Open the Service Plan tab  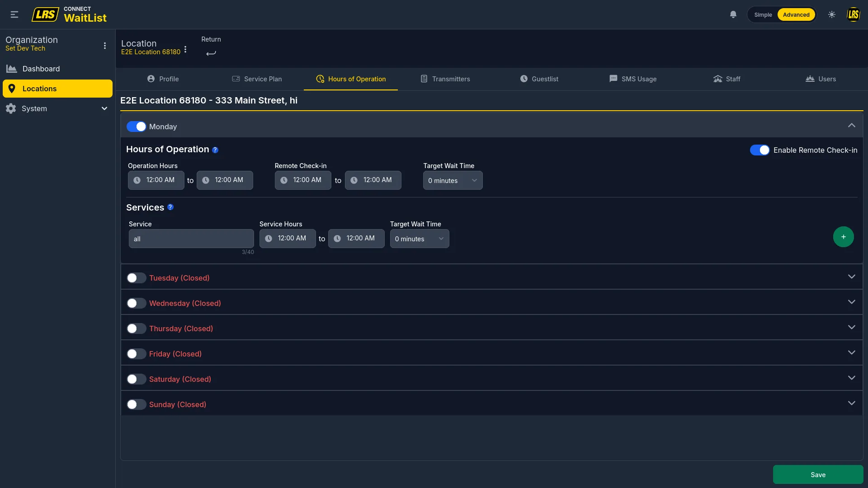pyautogui.click(x=257, y=79)
